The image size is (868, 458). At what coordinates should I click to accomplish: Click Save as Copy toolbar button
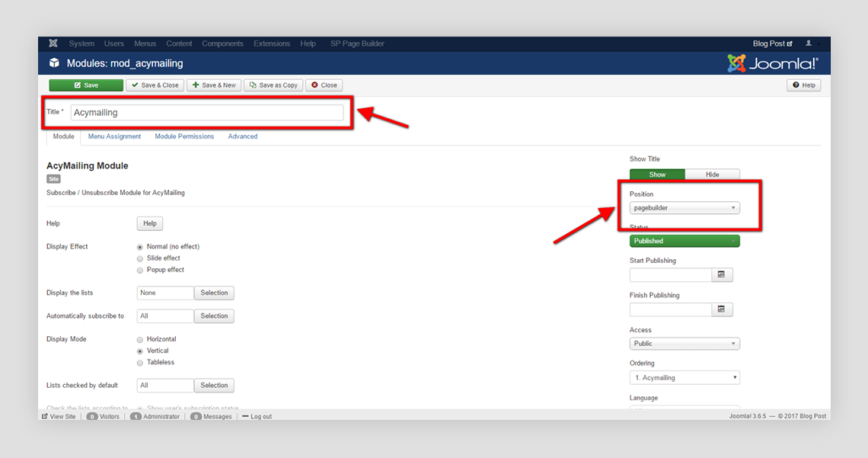(x=273, y=85)
